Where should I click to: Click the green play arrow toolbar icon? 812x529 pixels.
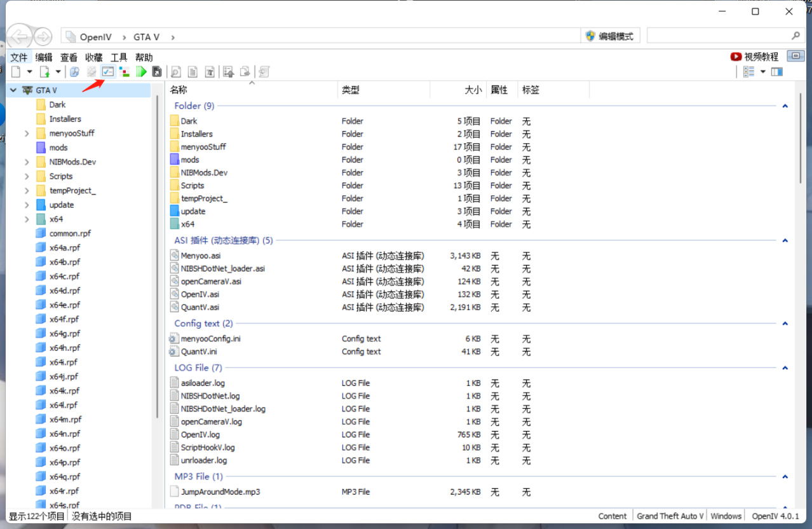pyautogui.click(x=141, y=72)
